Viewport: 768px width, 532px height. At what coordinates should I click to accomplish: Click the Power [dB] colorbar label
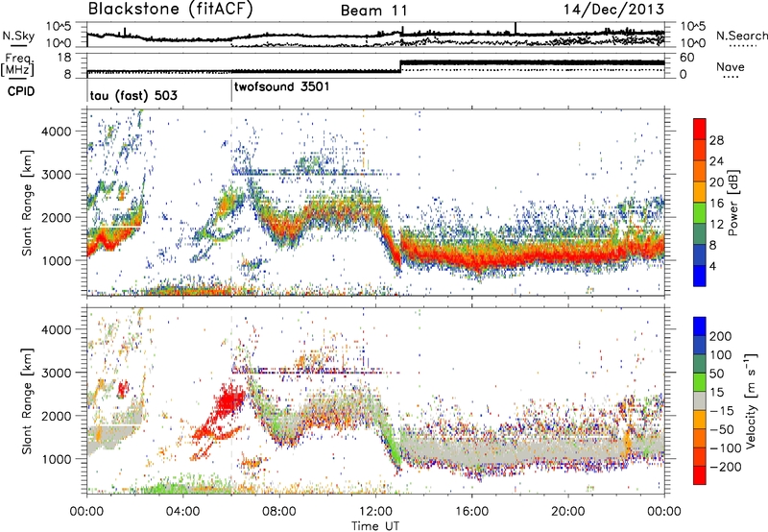732,203
